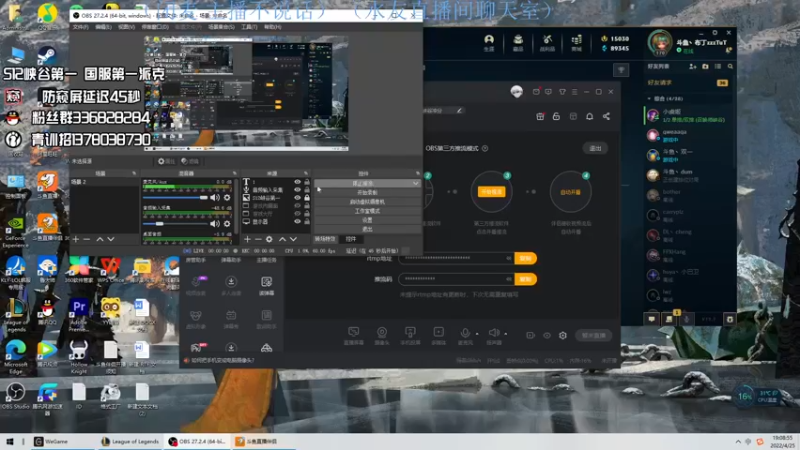The height and width of the screenshot is (450, 800).
Task: Collapse the 综合 friends group
Action: pyautogui.click(x=649, y=98)
